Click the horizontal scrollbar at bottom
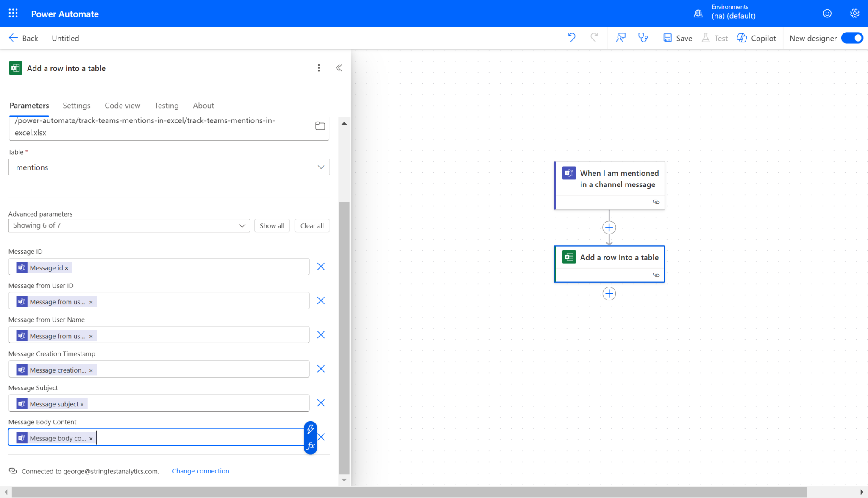 pos(409,492)
